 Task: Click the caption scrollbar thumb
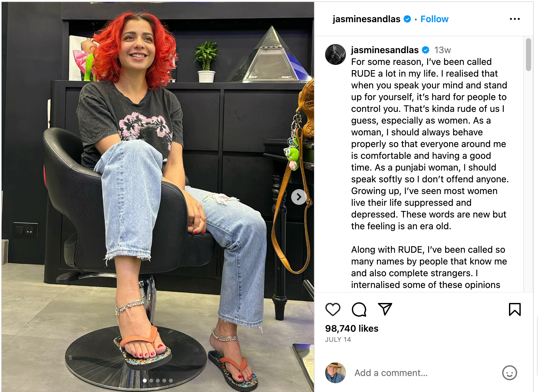[529, 54]
